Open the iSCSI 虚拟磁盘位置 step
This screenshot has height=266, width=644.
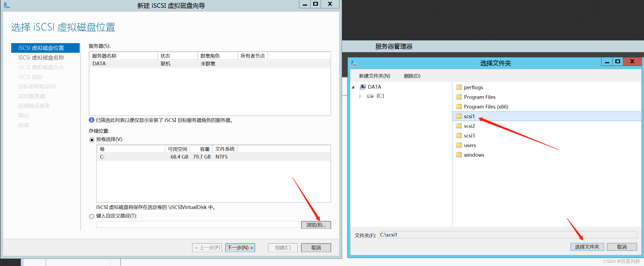[45, 48]
